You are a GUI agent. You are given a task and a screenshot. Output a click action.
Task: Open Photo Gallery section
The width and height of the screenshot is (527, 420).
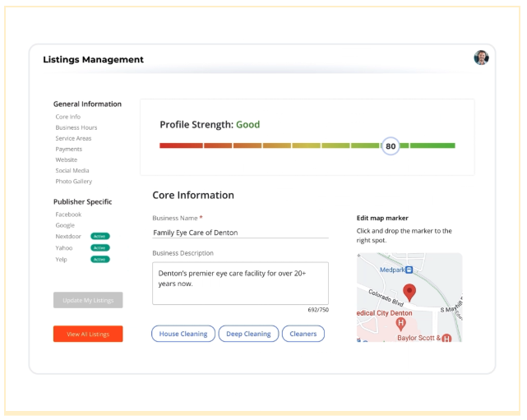point(74,181)
